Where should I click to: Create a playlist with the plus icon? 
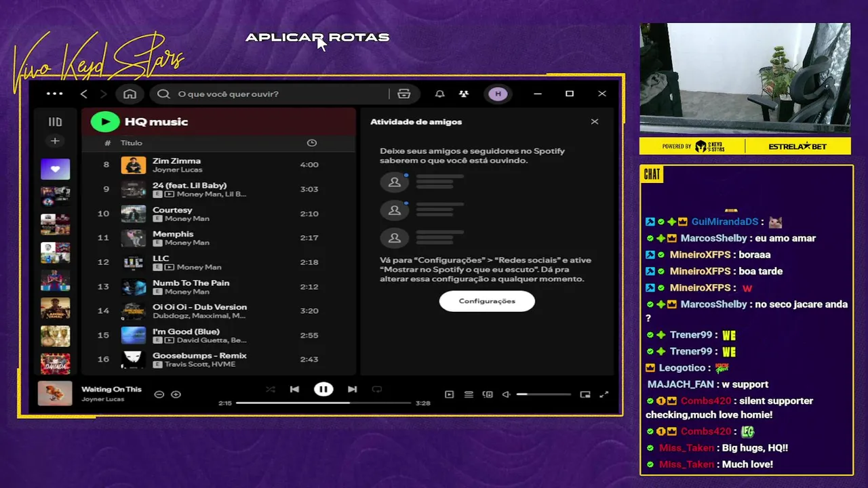(x=55, y=141)
